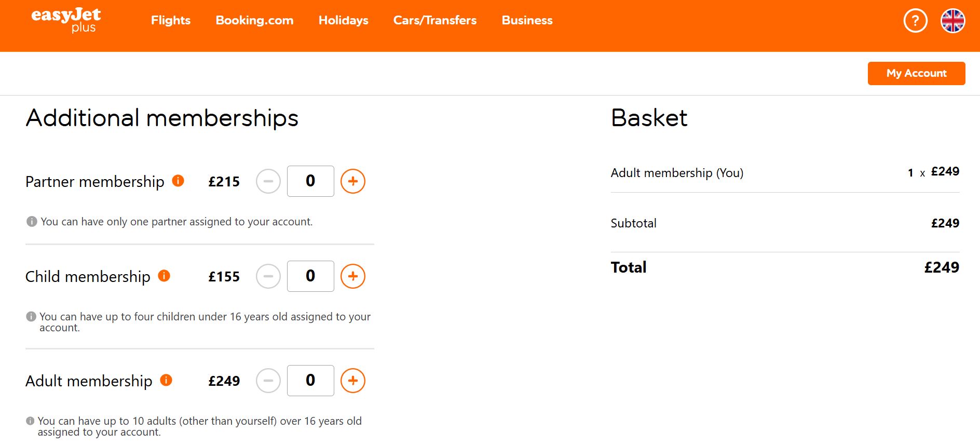Click the My Account button
980x445 pixels.
click(x=916, y=73)
